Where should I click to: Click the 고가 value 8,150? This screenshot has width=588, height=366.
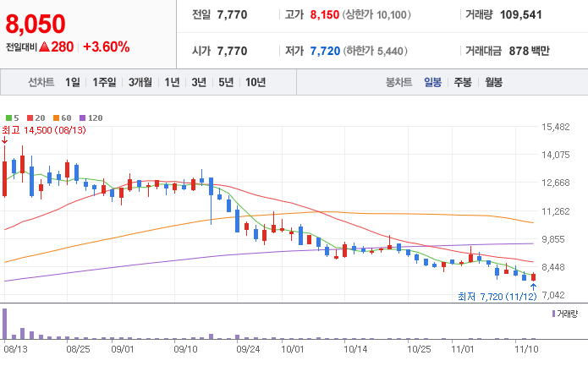pos(324,15)
